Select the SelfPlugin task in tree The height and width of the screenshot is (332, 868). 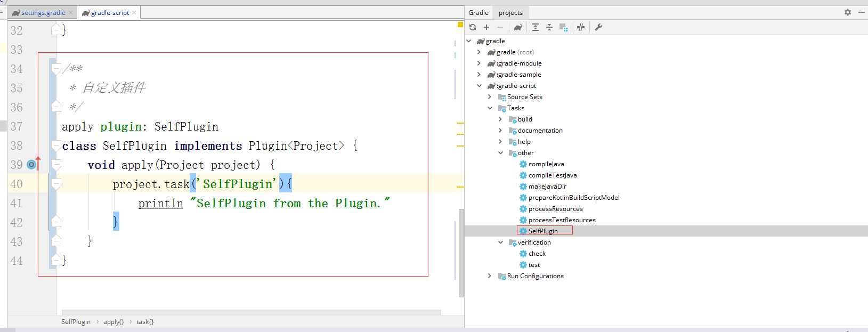[543, 231]
